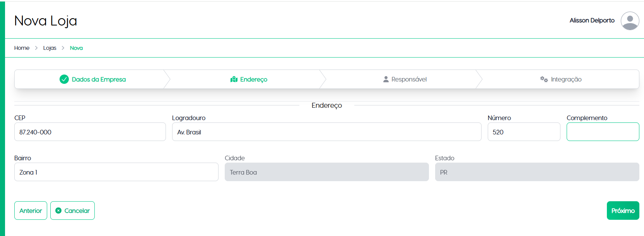Click the gears icon beside Integração step
644x236 pixels.
(x=544, y=79)
